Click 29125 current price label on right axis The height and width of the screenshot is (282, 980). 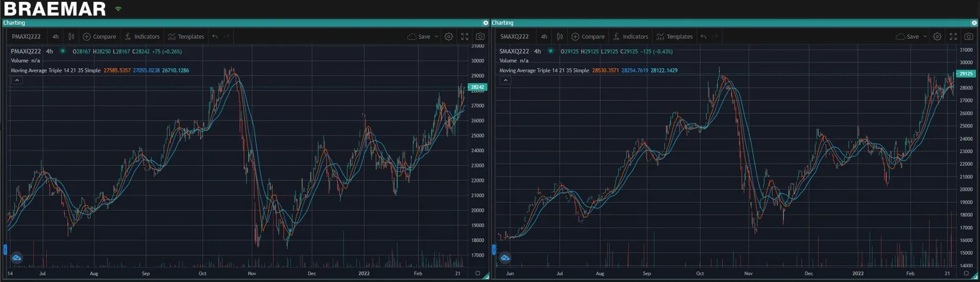[x=966, y=74]
